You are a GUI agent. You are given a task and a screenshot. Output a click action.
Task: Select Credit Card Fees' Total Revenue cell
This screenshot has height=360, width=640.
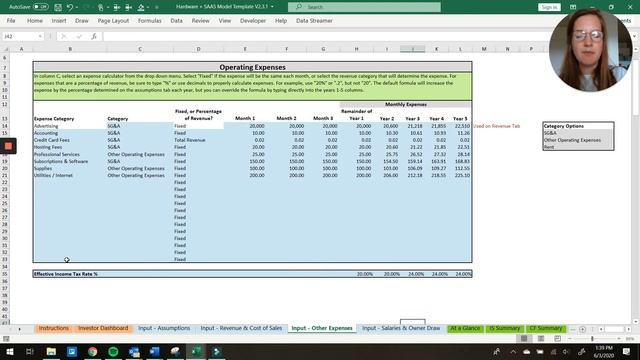click(x=198, y=140)
